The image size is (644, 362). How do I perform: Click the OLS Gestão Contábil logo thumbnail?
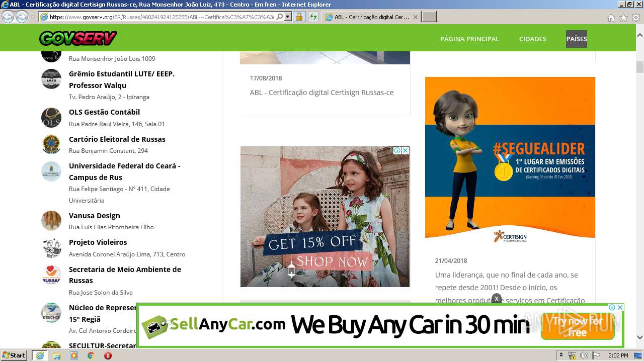point(51,118)
